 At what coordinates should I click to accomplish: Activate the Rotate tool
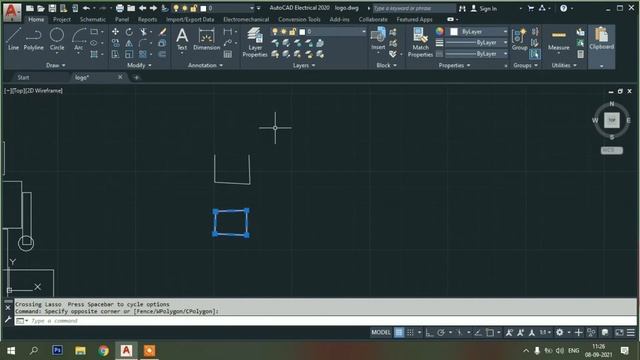point(129,31)
